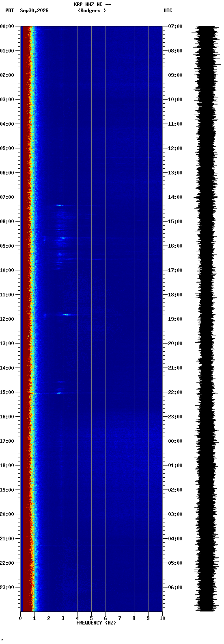Click the 0 frequency axis tick label
This screenshot has width=224, height=644.
point(20,618)
